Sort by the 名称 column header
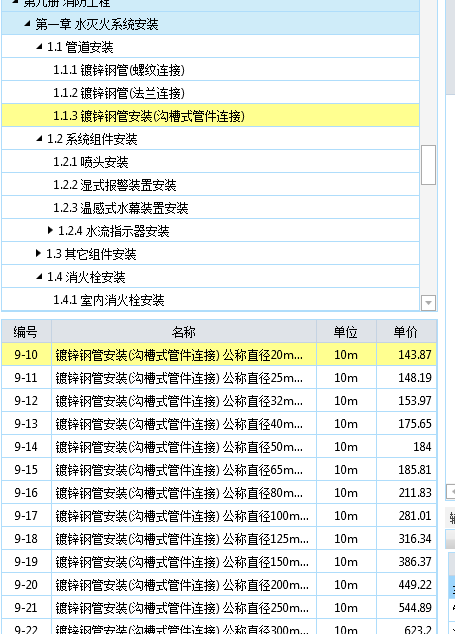This screenshot has width=455, height=634. coord(184,332)
